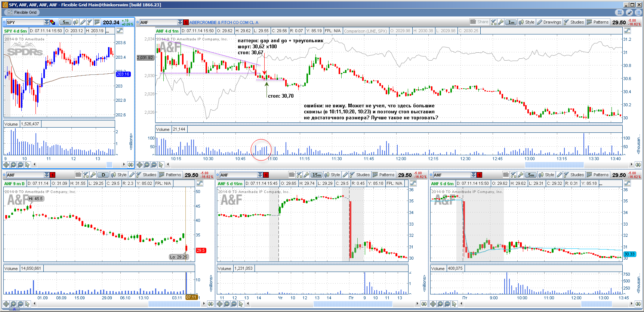Open the Patterns menu in the 1m chart
The width and height of the screenshot is (644, 312).
[598, 22]
